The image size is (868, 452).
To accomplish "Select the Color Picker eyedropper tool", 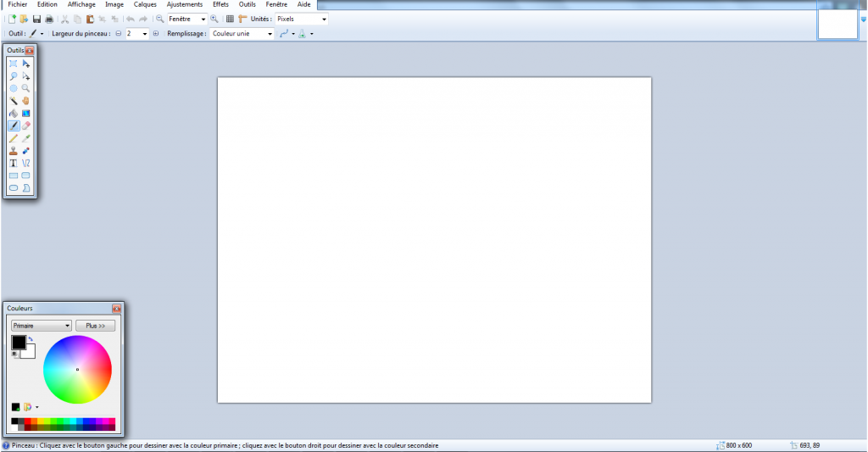I will click(x=26, y=138).
